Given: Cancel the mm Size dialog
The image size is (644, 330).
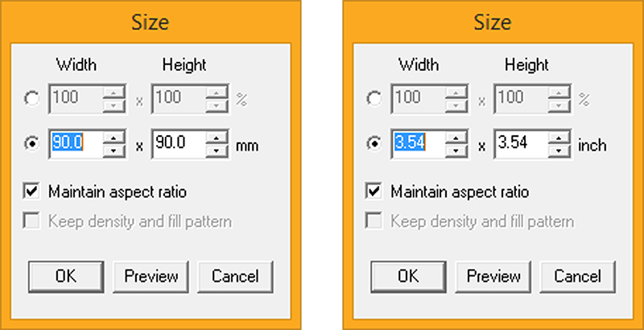Looking at the screenshot, I should coord(235,276).
